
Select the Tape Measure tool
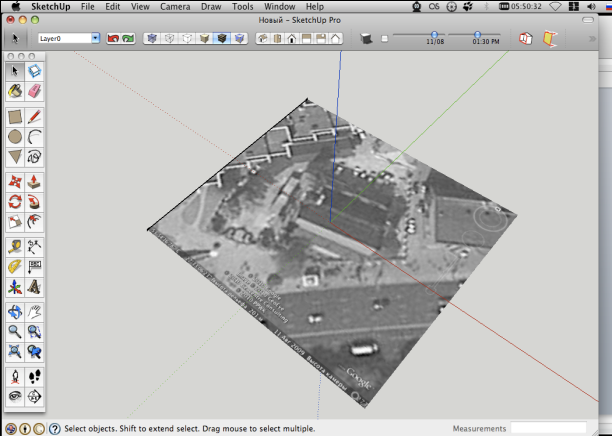tap(15, 246)
